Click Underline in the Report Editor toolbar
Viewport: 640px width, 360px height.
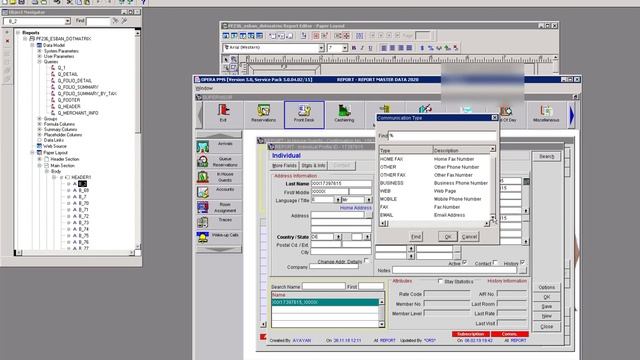[370, 48]
